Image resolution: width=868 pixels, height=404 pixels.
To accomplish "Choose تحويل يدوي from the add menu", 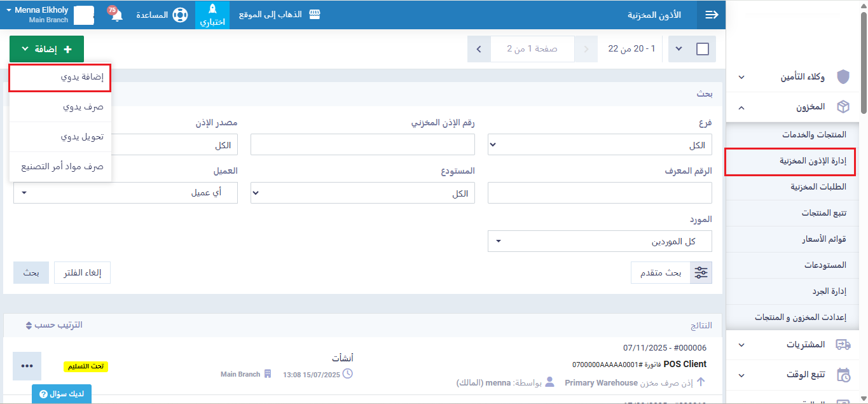I will point(60,137).
